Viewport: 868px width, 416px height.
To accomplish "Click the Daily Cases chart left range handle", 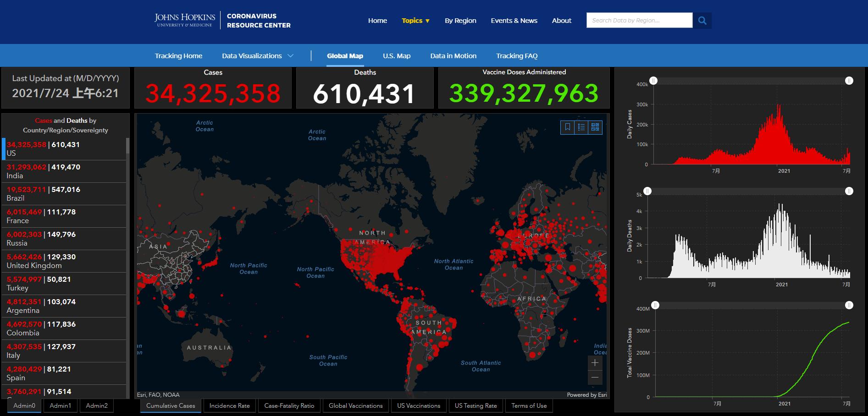I will (653, 81).
